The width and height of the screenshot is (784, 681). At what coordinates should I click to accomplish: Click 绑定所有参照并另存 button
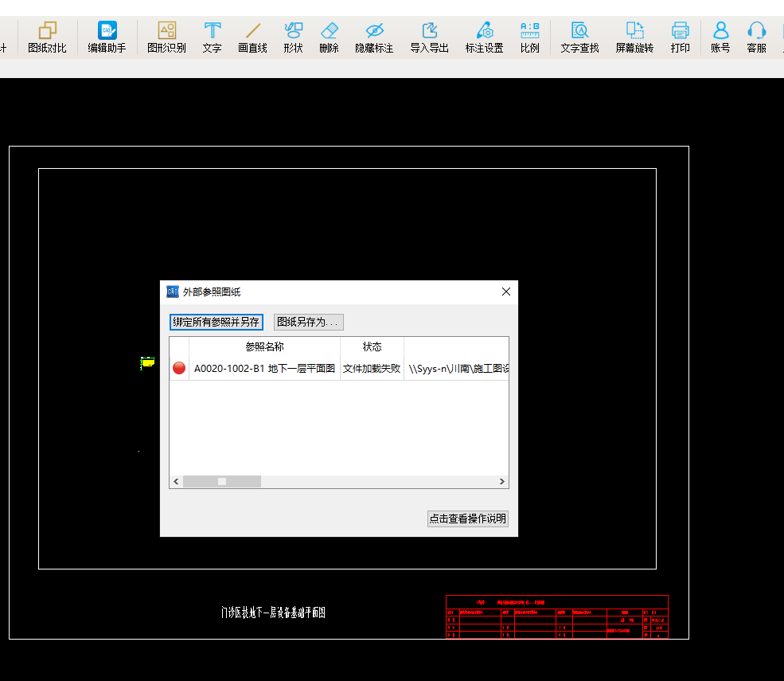[216, 322]
